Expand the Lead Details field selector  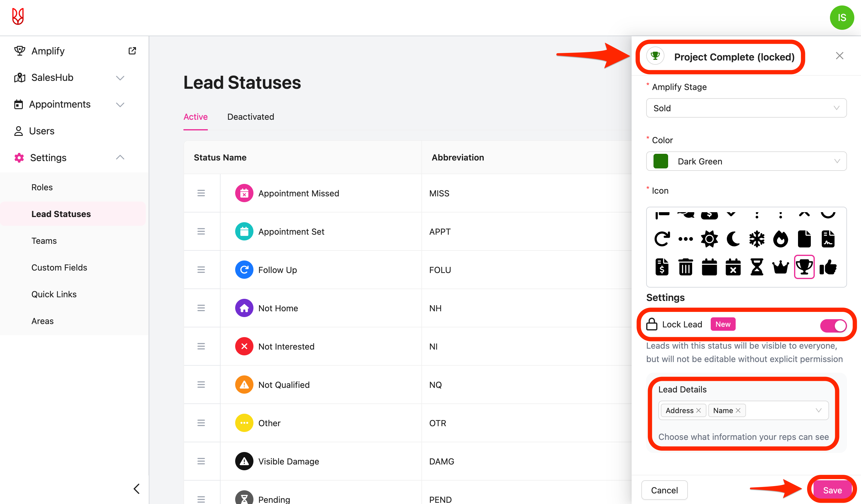pyautogui.click(x=818, y=410)
